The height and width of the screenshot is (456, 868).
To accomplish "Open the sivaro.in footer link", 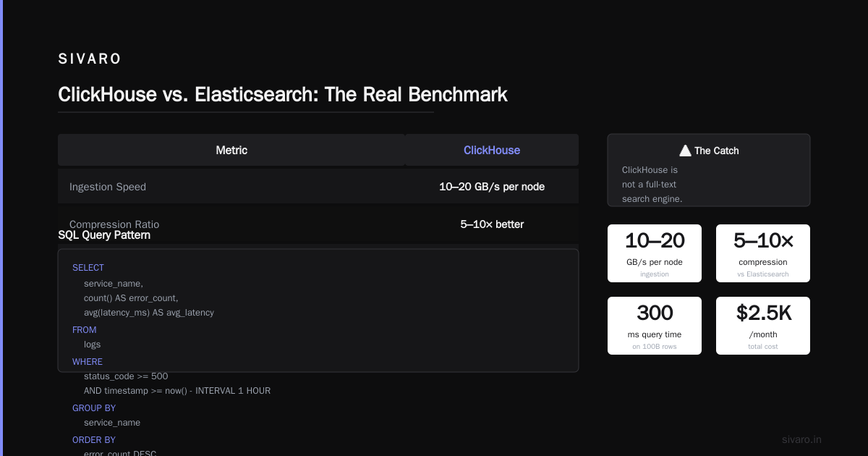I will click(x=802, y=439).
